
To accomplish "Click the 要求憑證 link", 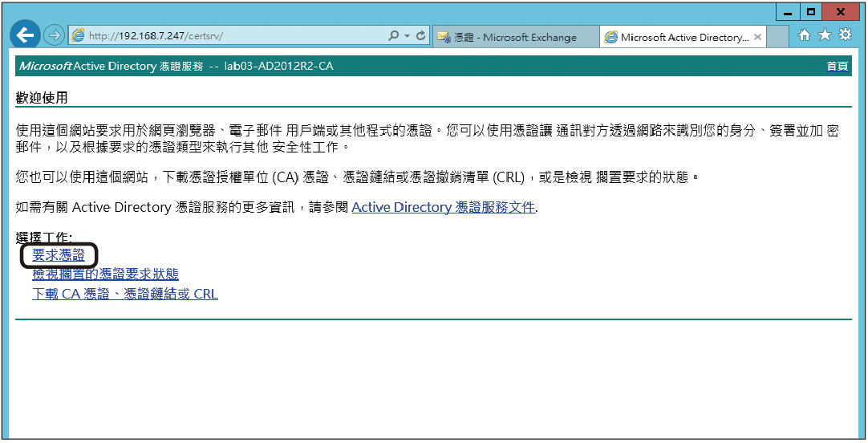I will (59, 255).
